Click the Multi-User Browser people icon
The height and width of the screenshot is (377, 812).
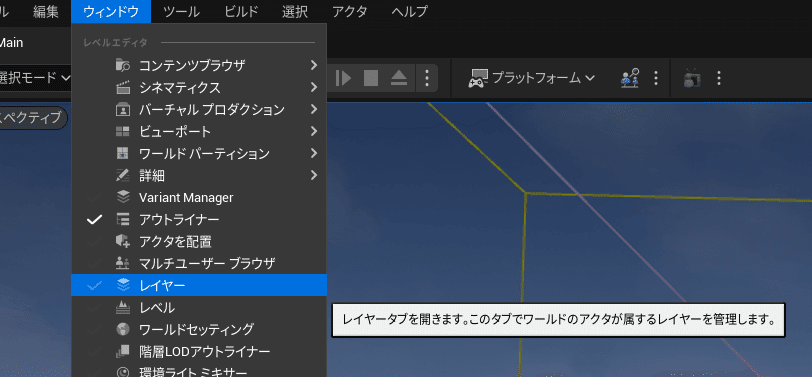(123, 263)
